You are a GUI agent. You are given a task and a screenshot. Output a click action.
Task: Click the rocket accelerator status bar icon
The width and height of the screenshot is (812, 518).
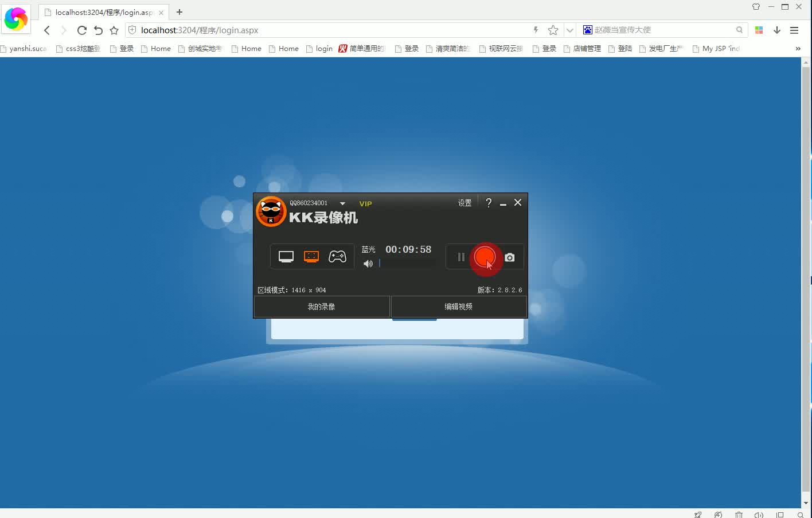coord(698,515)
